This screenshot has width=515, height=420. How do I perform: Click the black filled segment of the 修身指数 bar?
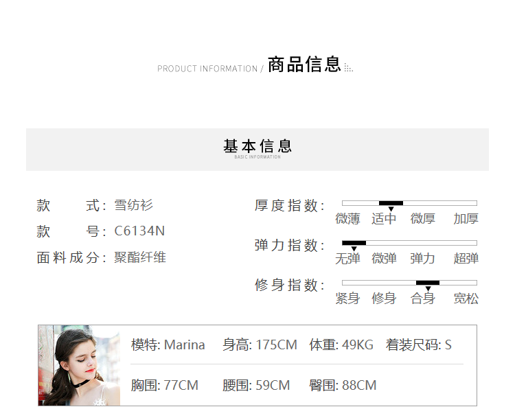coord(428,283)
